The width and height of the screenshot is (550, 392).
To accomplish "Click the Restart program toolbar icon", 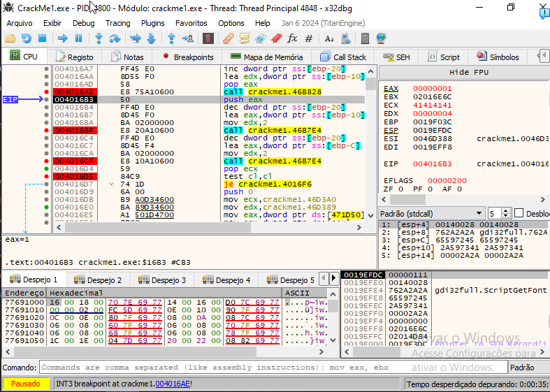I will tap(26, 38).
